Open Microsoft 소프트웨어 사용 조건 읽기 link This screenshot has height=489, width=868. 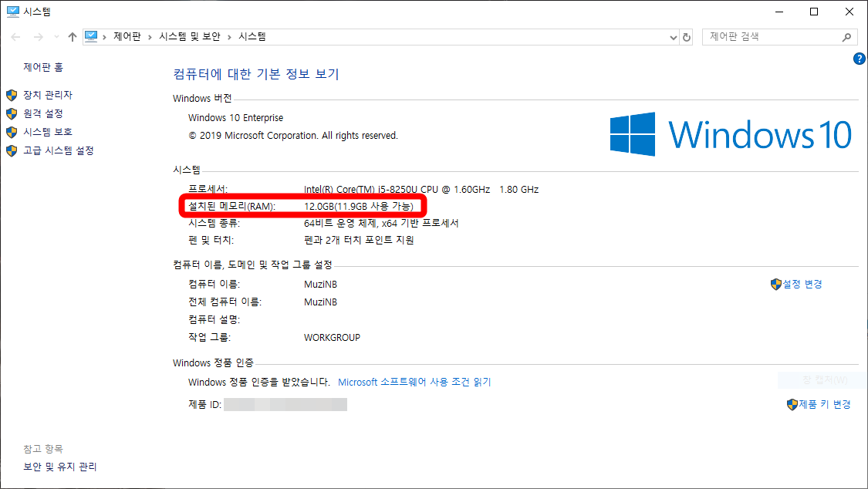click(414, 383)
